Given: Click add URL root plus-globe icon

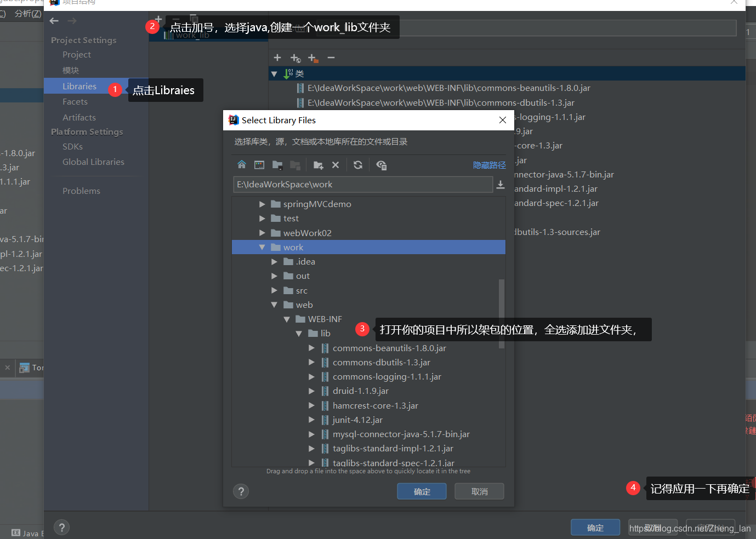Looking at the screenshot, I should (295, 58).
